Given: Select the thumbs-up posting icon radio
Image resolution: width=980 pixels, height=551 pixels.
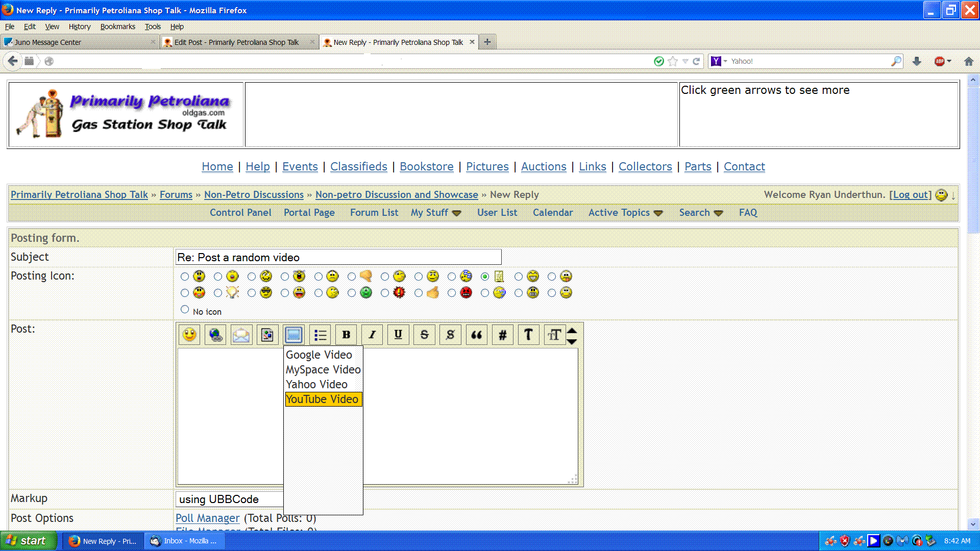Looking at the screenshot, I should tap(419, 293).
